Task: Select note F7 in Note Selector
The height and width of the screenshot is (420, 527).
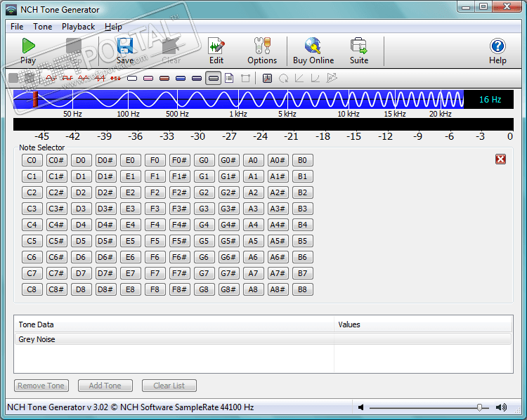Action: [x=155, y=273]
